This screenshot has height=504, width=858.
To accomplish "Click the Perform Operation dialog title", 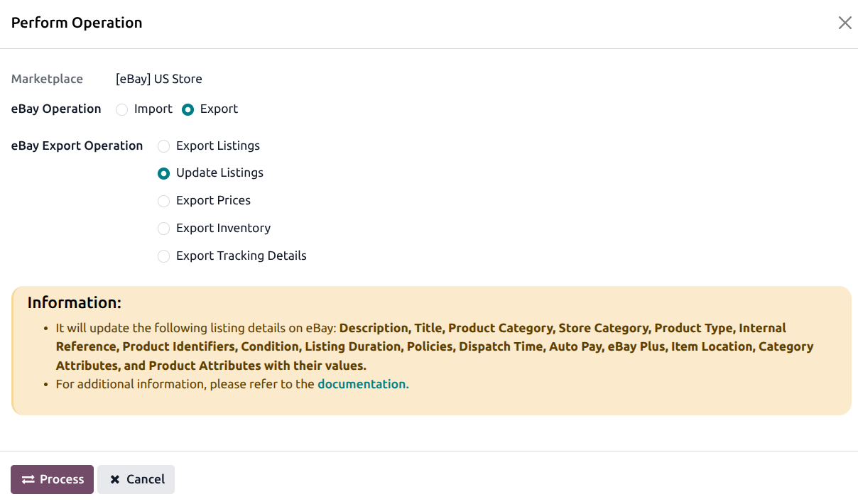I will [77, 23].
